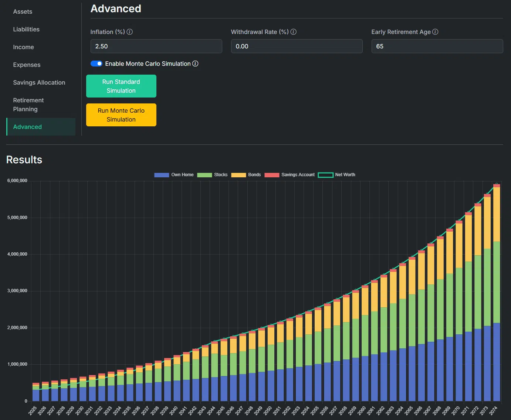Open the Assets section
511x420 pixels.
tap(23, 11)
